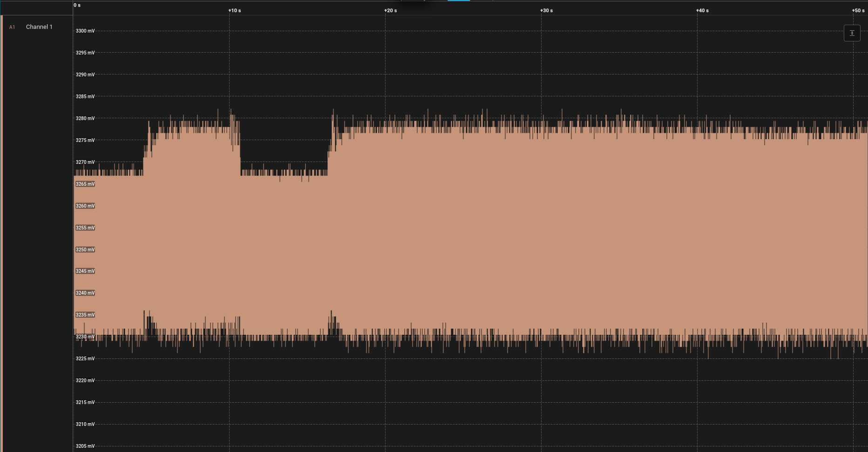Select the Channel 1 label
This screenshot has width=868, height=452.
(39, 27)
